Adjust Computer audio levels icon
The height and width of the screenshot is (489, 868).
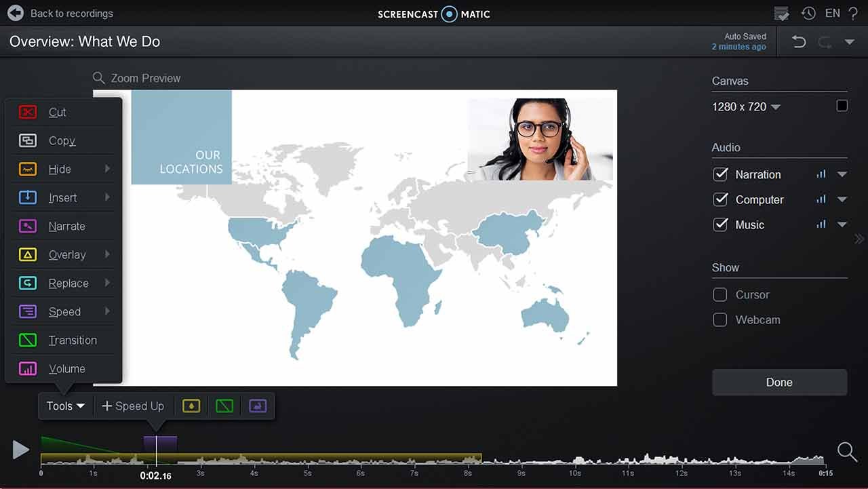[821, 199]
